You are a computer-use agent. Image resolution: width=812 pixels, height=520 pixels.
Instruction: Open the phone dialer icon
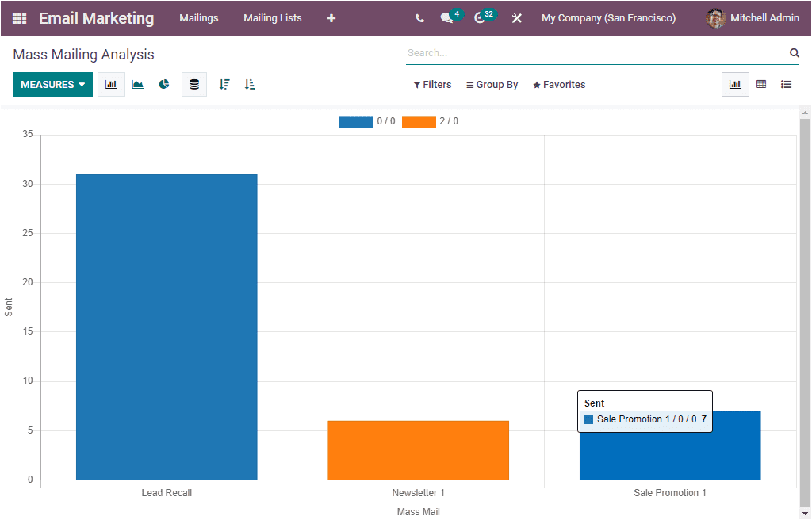click(419, 17)
